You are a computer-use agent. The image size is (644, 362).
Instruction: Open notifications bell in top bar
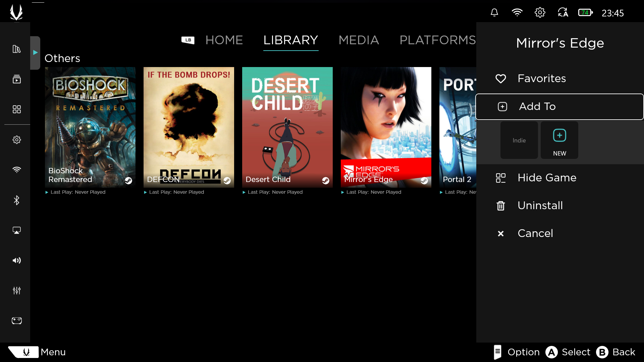coord(494,13)
